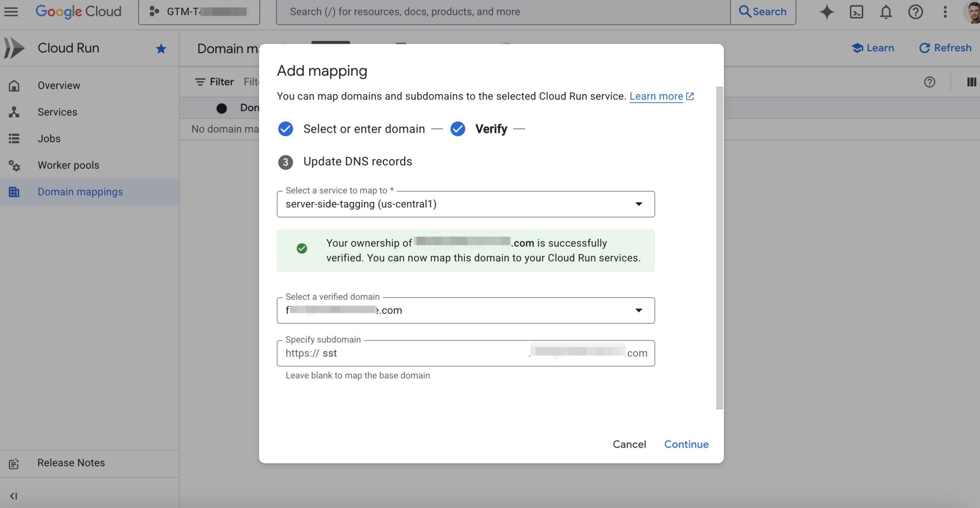
Task: Go to Domain mappings in the sidebar
Action: coord(80,192)
